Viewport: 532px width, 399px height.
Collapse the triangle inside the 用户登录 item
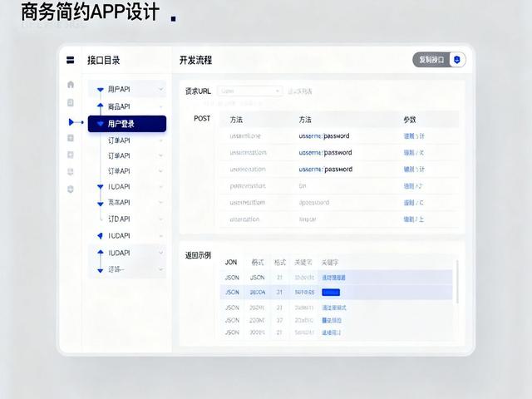click(100, 124)
